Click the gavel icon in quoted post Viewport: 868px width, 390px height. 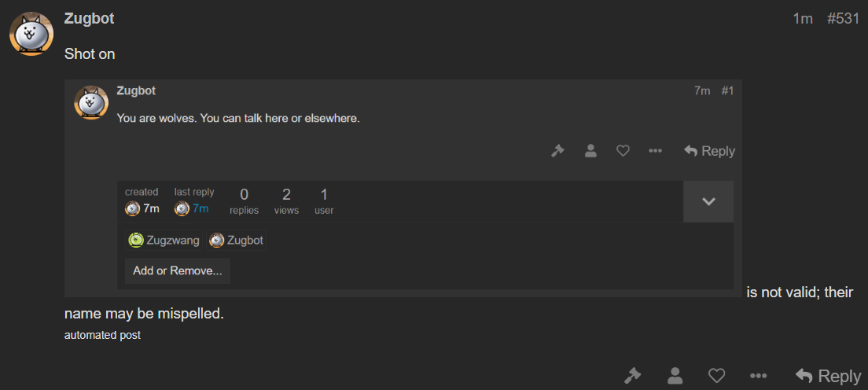[x=557, y=151]
